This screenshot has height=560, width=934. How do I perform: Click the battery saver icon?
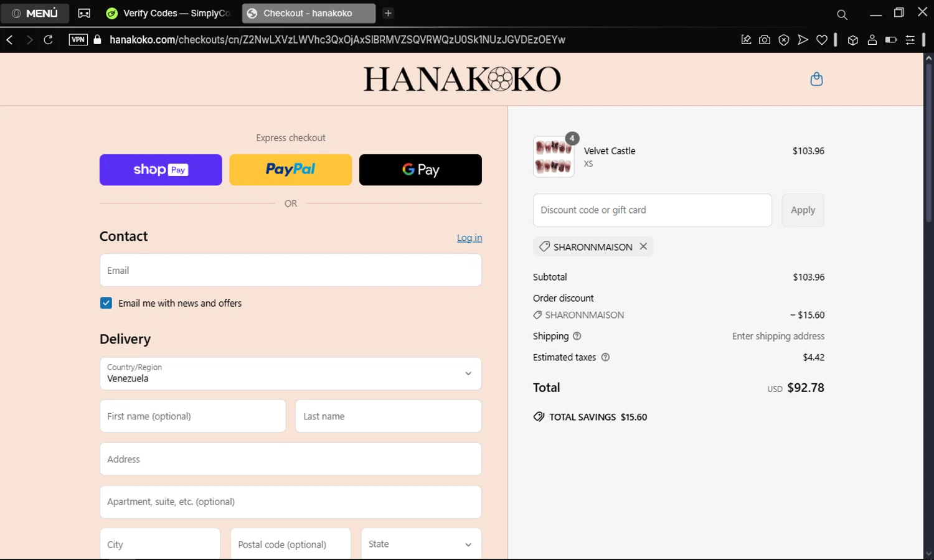891,40
